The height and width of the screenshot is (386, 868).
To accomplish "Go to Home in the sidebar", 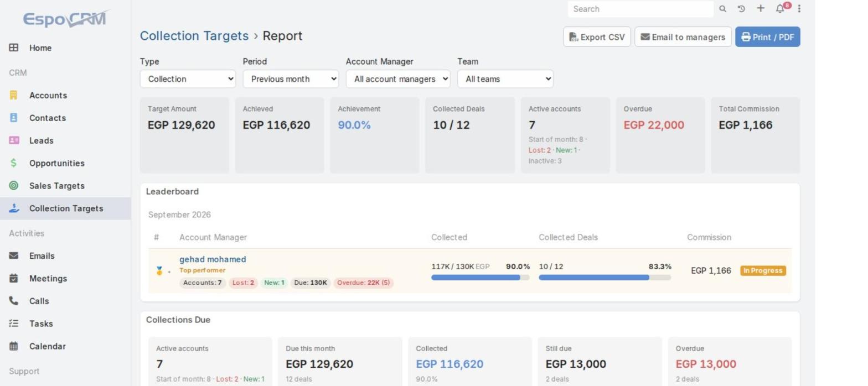I will click(65, 48).
